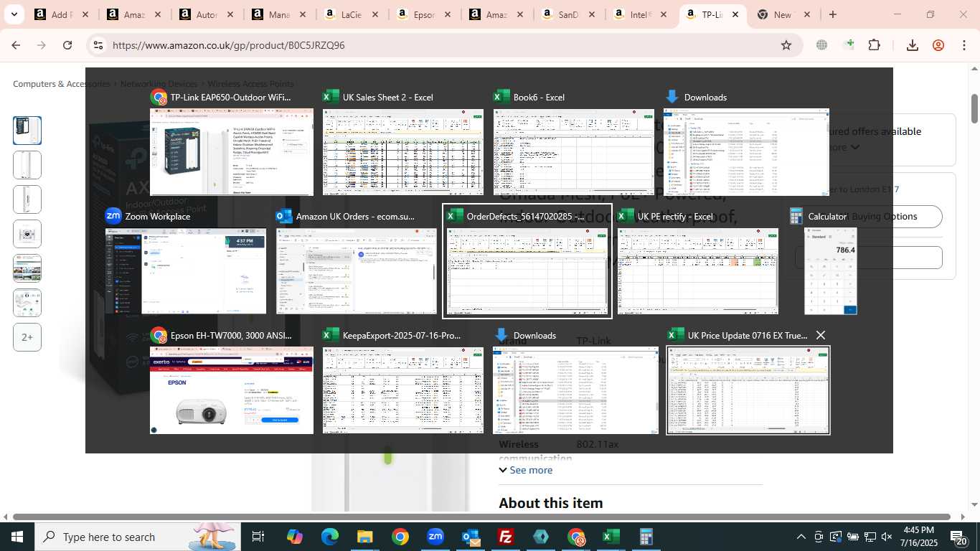Show hidden system tray icons
The width and height of the screenshot is (980, 551).
click(x=801, y=537)
